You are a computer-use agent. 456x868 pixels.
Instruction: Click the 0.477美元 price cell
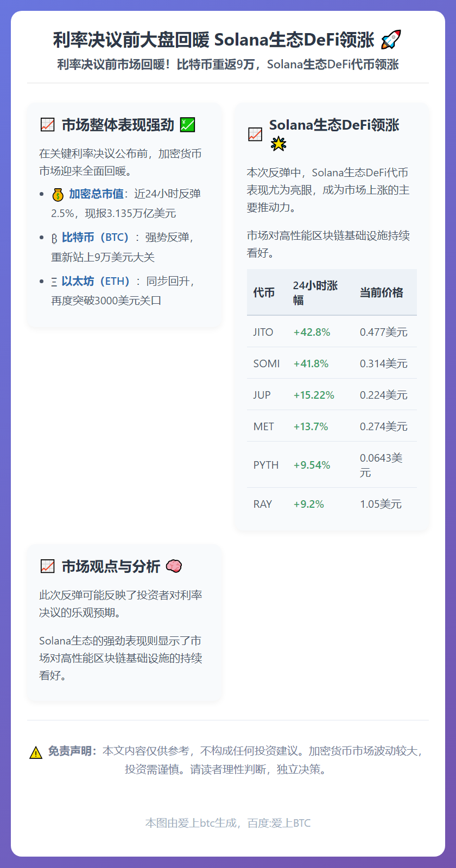(384, 332)
